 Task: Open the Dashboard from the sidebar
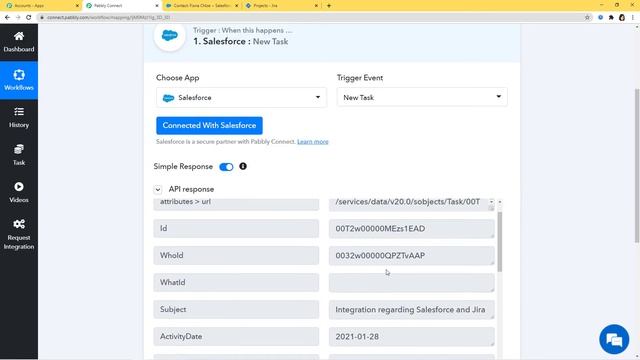tap(19, 42)
